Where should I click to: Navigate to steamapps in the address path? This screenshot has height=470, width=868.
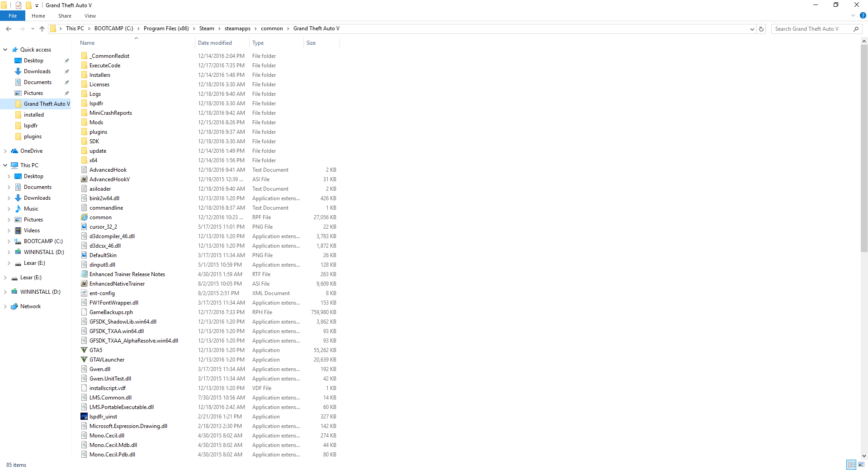[x=237, y=28]
